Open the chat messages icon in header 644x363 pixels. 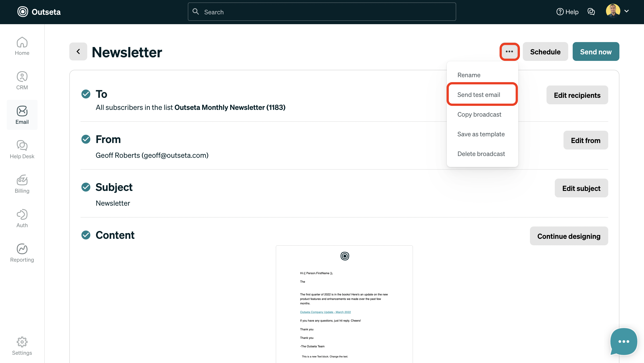click(591, 12)
